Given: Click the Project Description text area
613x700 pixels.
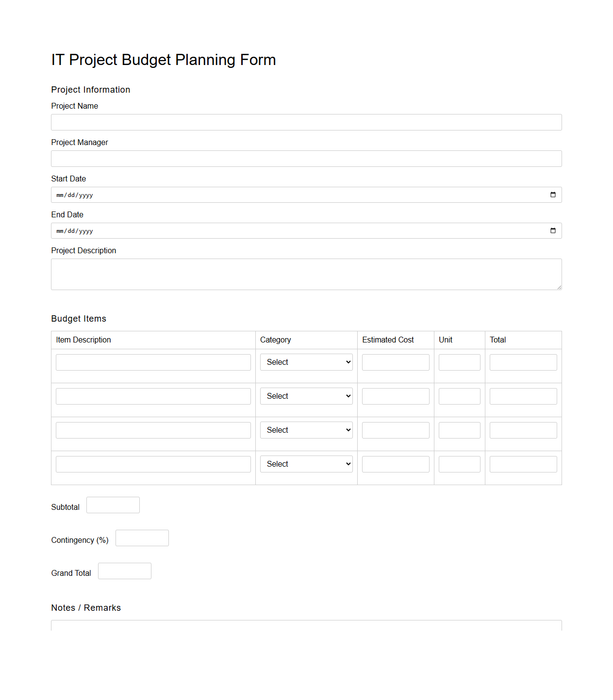Looking at the screenshot, I should tap(306, 274).
